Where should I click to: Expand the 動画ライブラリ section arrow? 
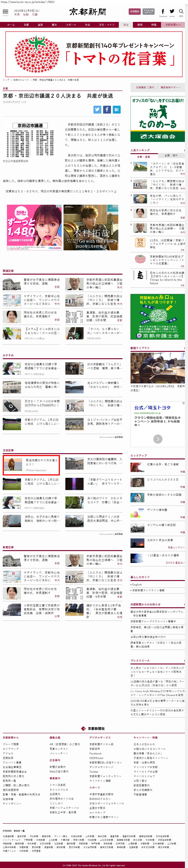click(184, 348)
